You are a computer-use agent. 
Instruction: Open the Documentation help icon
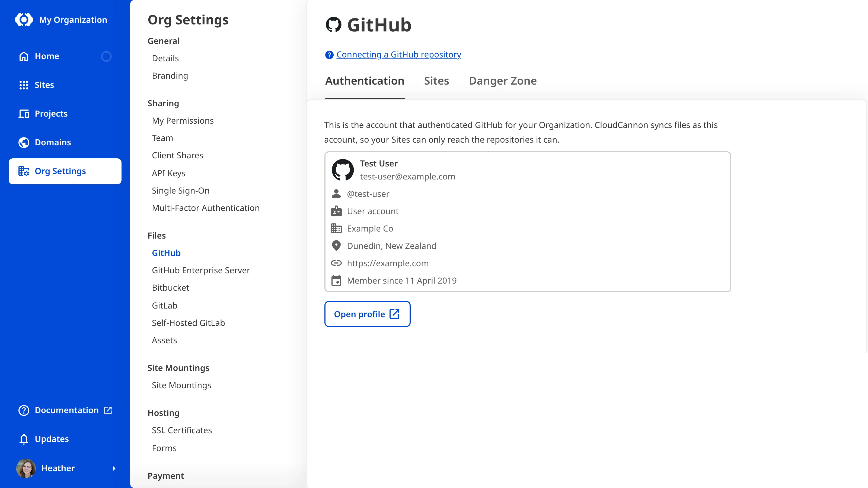(24, 410)
